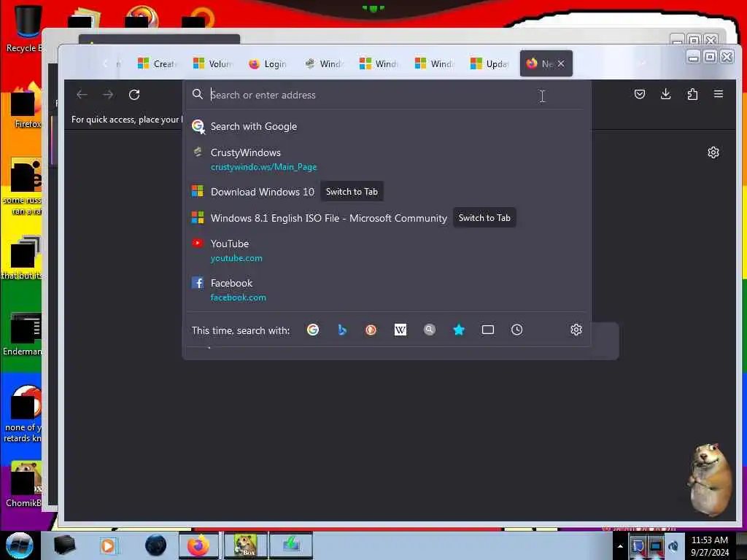
Task: Open the Firefox hamburger menu
Action: coord(719,94)
